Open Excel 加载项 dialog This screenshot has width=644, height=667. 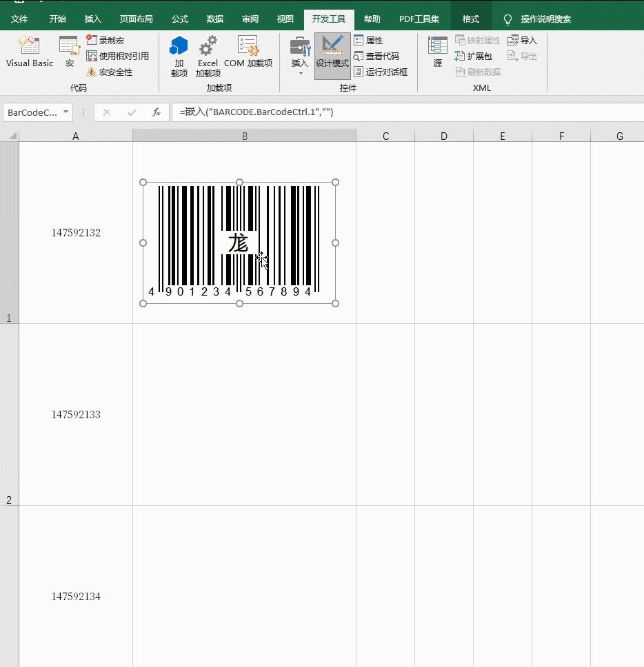click(x=208, y=56)
